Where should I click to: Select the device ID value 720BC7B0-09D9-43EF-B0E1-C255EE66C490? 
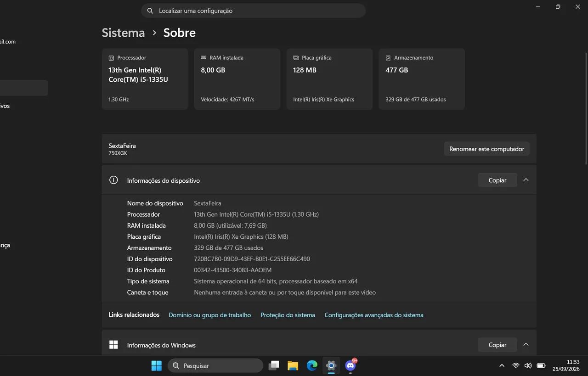[x=252, y=259]
